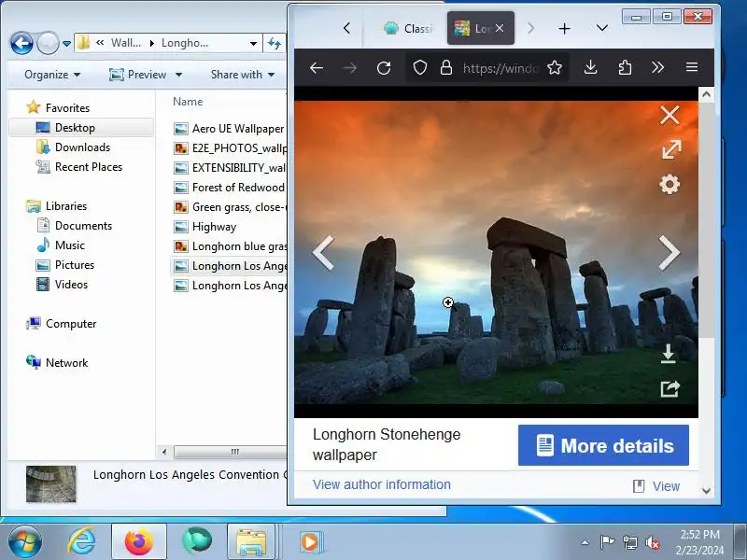
Task: Refresh the Explorer folder view
Action: point(275,43)
